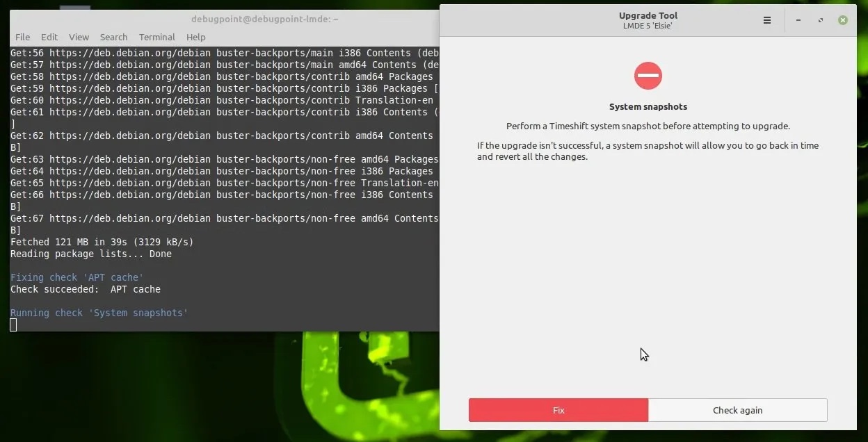
Task: Open the Search menu in terminal
Action: point(113,37)
